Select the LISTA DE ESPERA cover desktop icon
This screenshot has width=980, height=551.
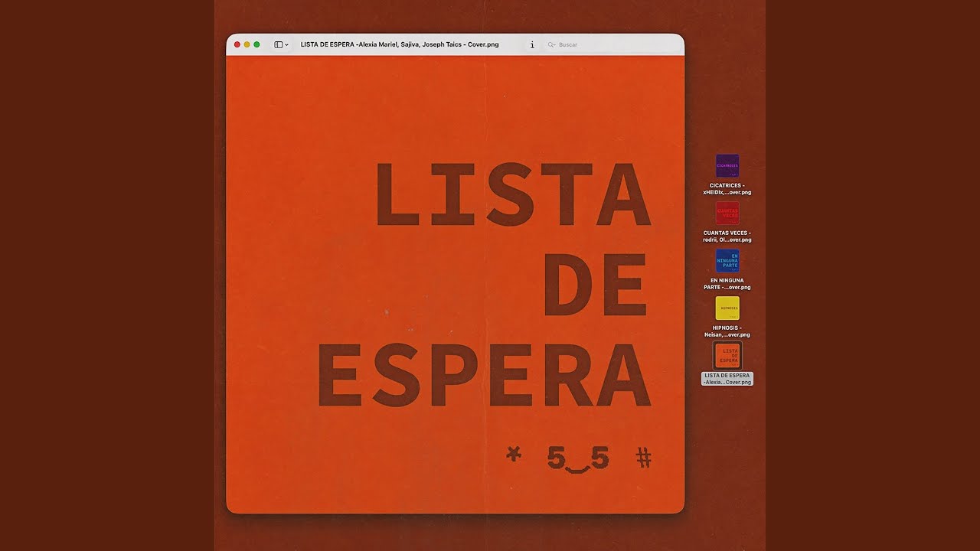[x=727, y=356]
